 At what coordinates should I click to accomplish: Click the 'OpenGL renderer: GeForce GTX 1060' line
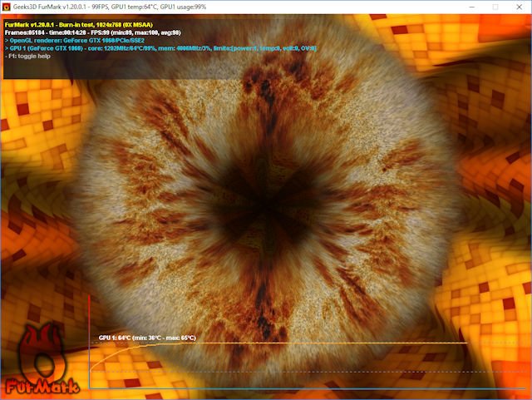75,41
